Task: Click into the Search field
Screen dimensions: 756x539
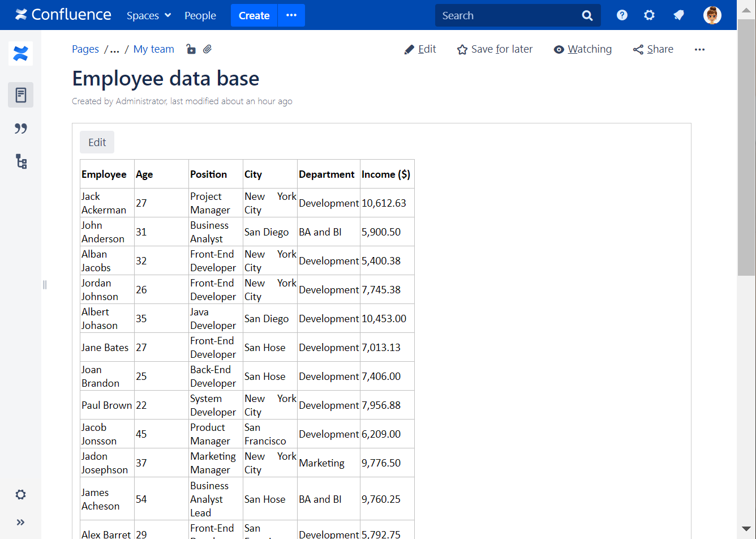Action: (506, 15)
